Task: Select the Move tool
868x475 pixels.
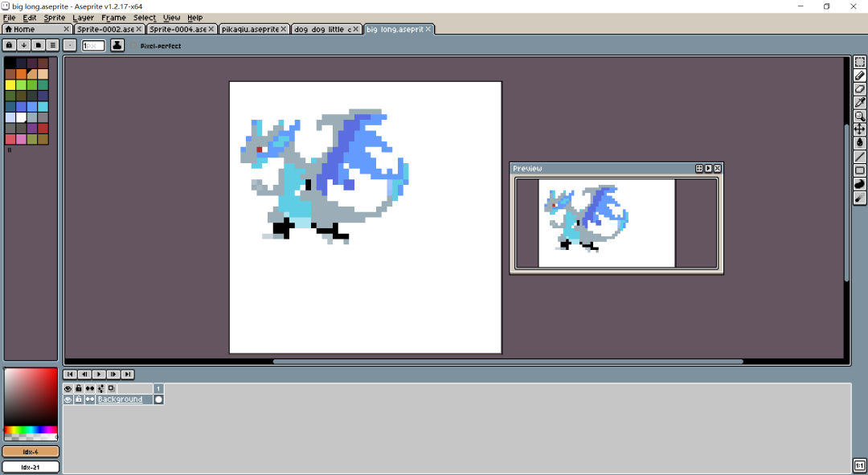Action: point(860,129)
